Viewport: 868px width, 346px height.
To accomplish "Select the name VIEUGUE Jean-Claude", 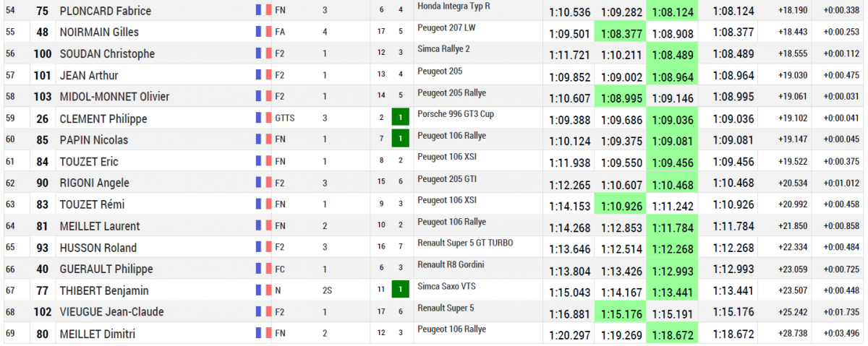I will click(x=111, y=312).
